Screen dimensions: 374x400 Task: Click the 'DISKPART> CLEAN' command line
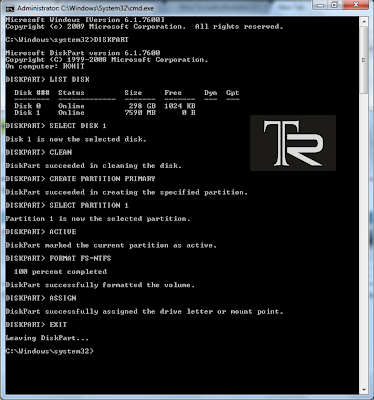(39, 152)
